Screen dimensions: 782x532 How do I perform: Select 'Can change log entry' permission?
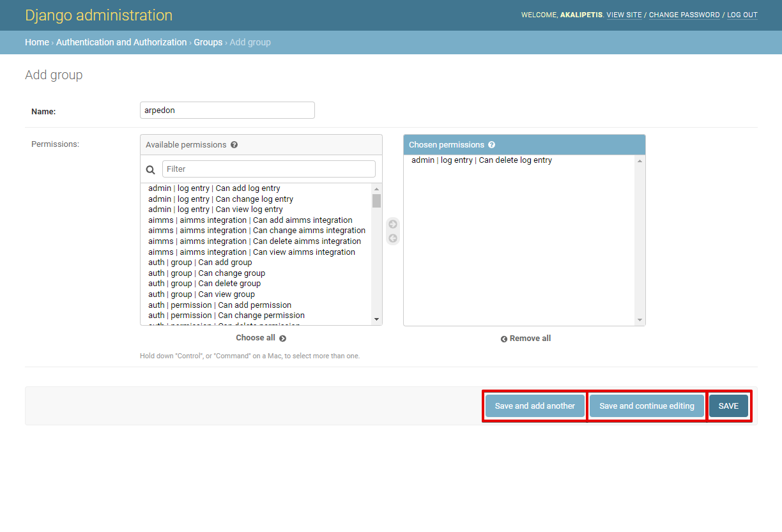(256, 199)
